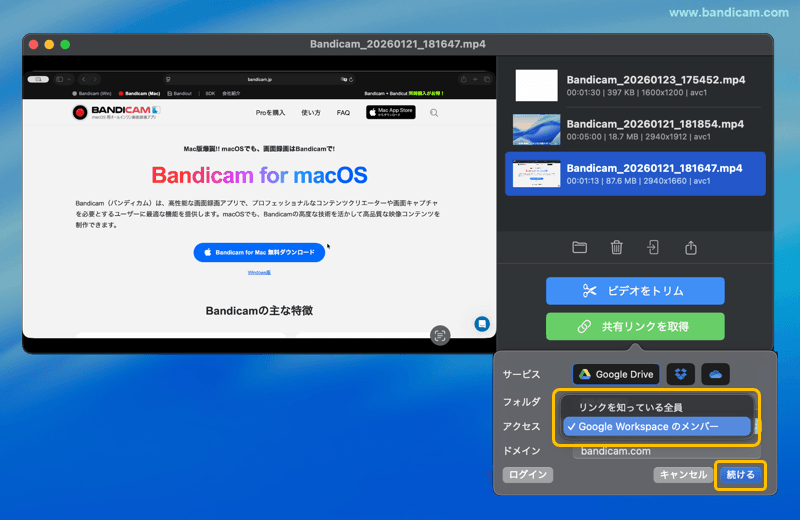Click the share upload icon
The width and height of the screenshot is (800, 520).
(690, 247)
